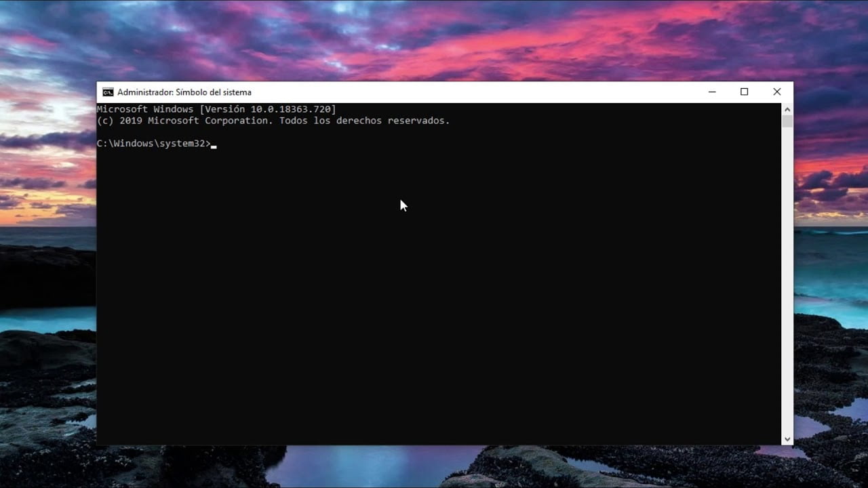Click the Microsoft Windows version text line
The image size is (868, 488).
tap(217, 108)
